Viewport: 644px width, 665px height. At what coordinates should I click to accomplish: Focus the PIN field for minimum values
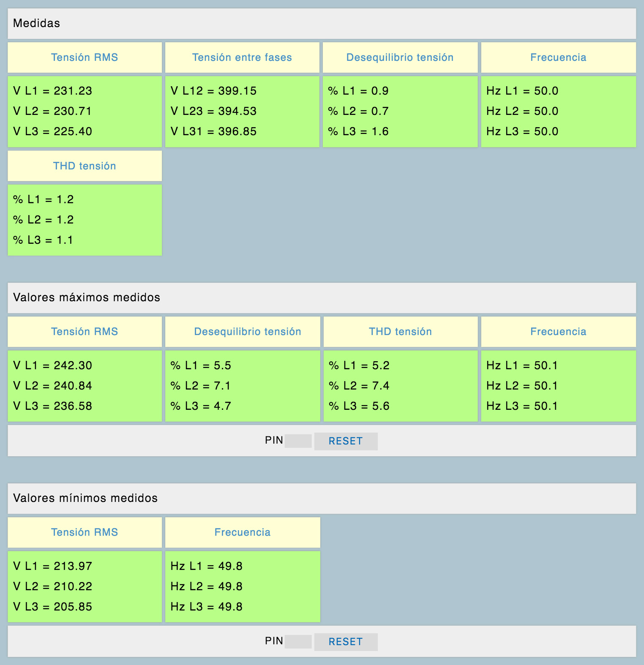pyautogui.click(x=298, y=641)
